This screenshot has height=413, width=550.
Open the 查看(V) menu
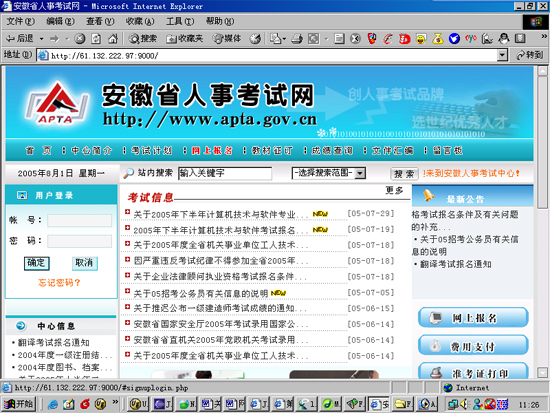pos(100,21)
